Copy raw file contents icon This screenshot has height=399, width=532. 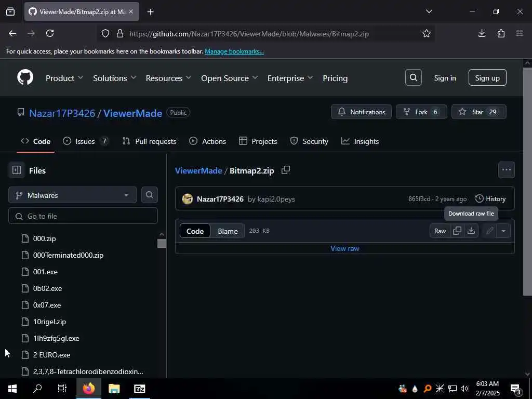tap(457, 231)
